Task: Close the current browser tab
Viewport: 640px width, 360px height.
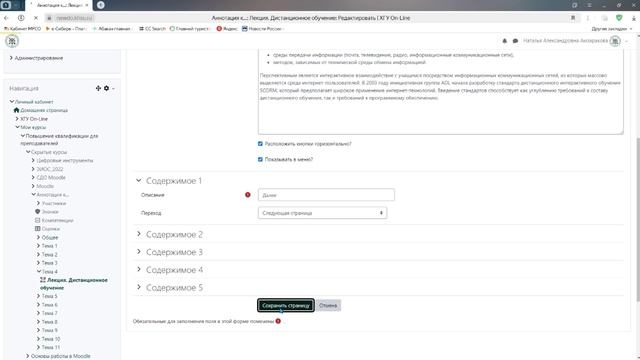Action: tap(87, 5)
